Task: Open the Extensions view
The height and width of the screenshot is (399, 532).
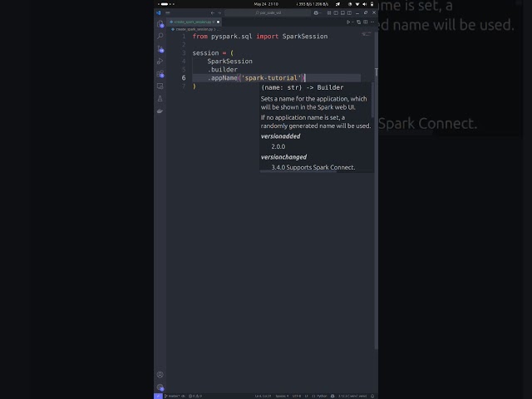Action: [160, 74]
